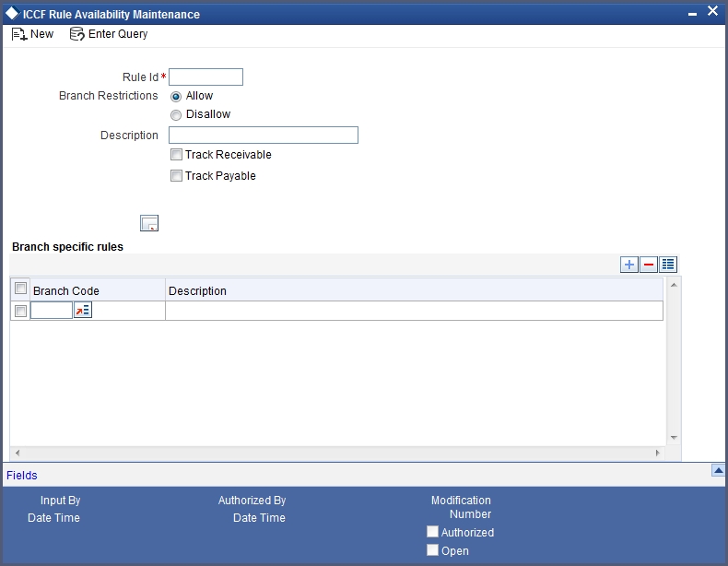Click the New record icon

coord(19,34)
